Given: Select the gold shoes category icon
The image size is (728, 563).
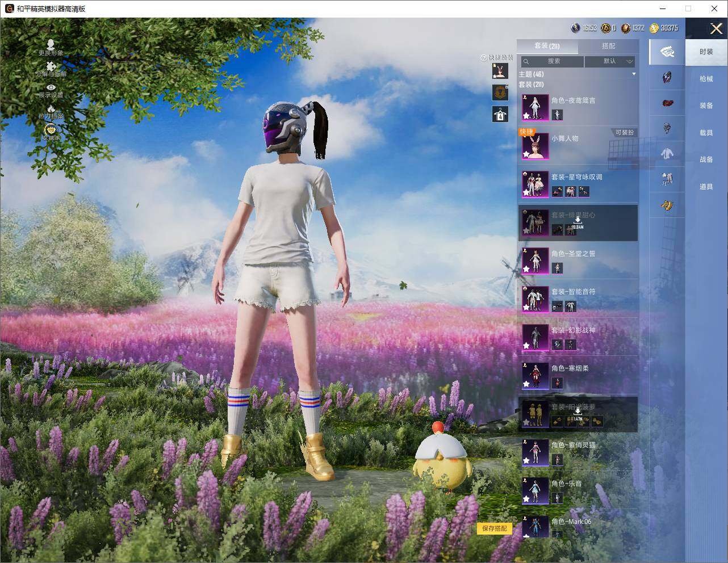Looking at the screenshot, I should coord(667,204).
